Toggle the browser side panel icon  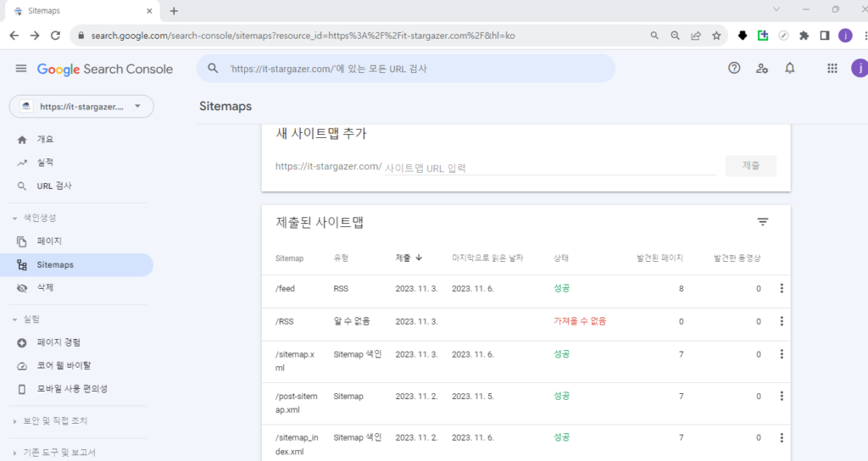pos(824,36)
